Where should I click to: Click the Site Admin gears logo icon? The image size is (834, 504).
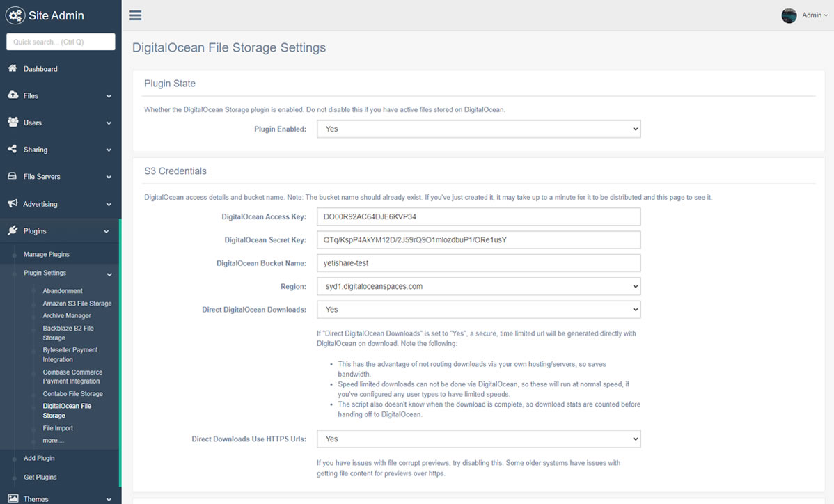15,15
